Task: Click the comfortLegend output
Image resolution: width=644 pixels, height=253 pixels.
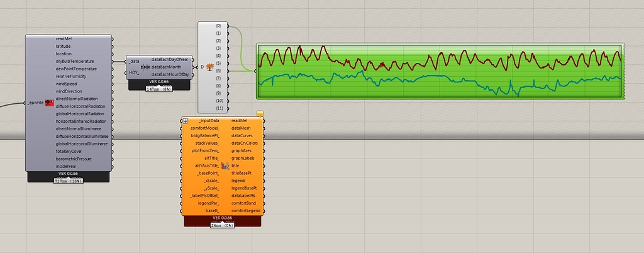Action: 246,211
